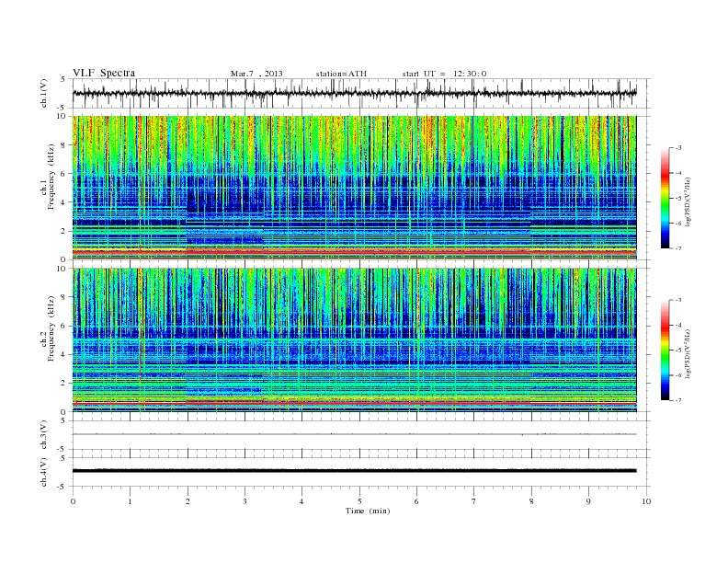The width and height of the screenshot is (728, 563).
Task: Click the "ch.1(V)" waveform axis label
Action: click(x=44, y=93)
